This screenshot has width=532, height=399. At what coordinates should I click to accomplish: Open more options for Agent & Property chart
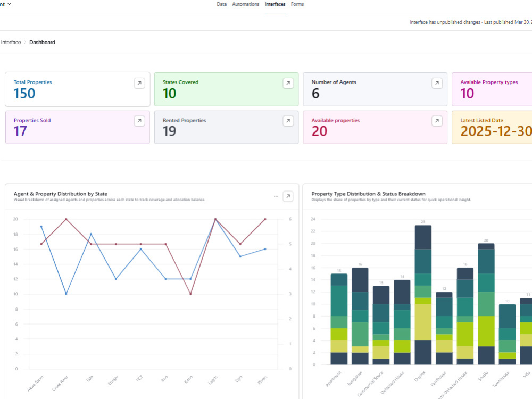click(276, 196)
